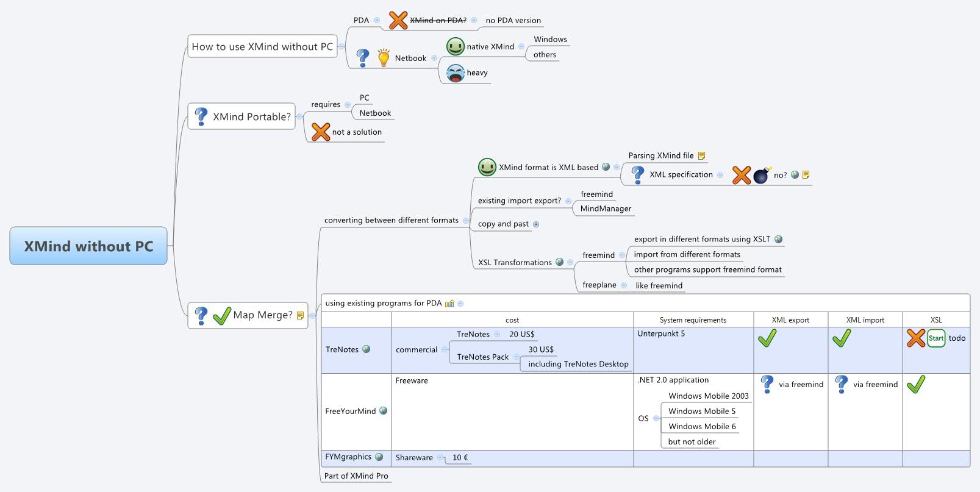Open the note icon on Parsing XMind file
The height and width of the screenshot is (492, 980).
(701, 156)
